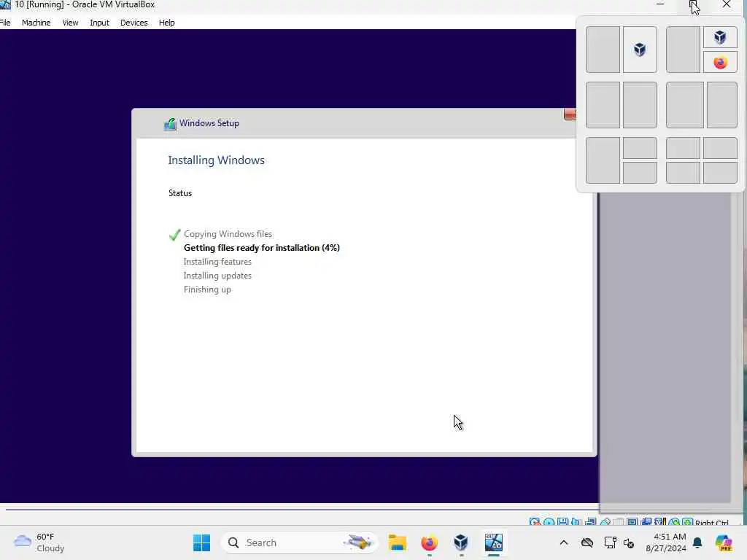Viewport: 747px width, 560px height.
Task: Click the Copying Windows files step
Action: tap(228, 234)
